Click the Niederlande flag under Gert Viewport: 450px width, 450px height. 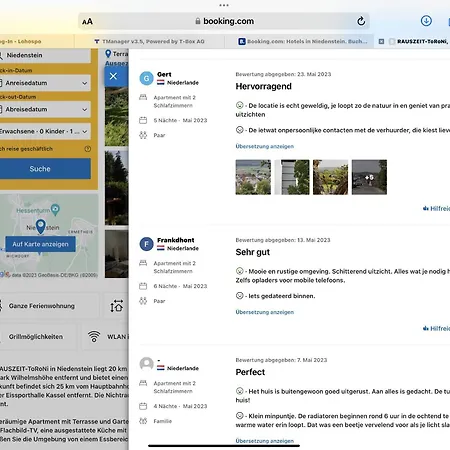[x=161, y=82]
